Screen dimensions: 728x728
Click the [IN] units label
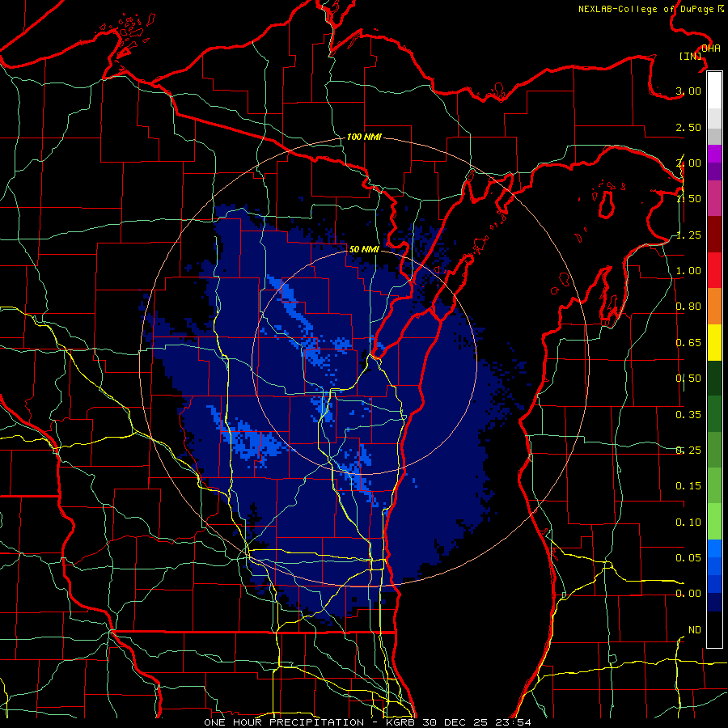point(691,56)
